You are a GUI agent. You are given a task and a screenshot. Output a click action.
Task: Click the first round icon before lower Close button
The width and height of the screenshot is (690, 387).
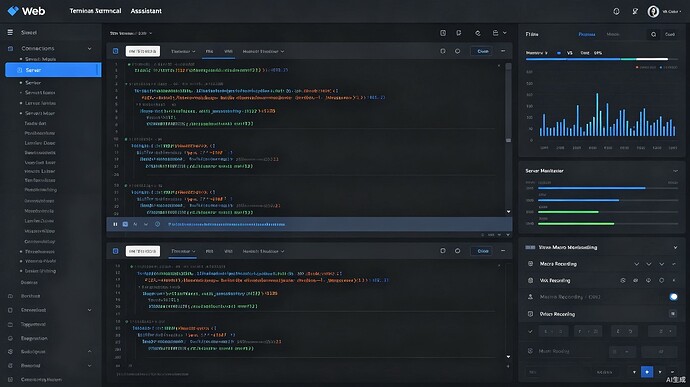pos(443,251)
